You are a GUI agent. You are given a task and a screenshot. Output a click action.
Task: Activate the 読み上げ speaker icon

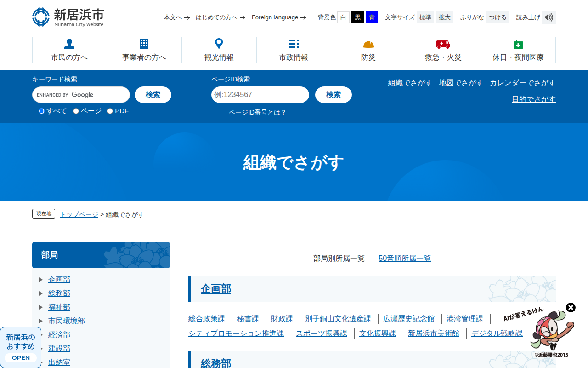548,17
